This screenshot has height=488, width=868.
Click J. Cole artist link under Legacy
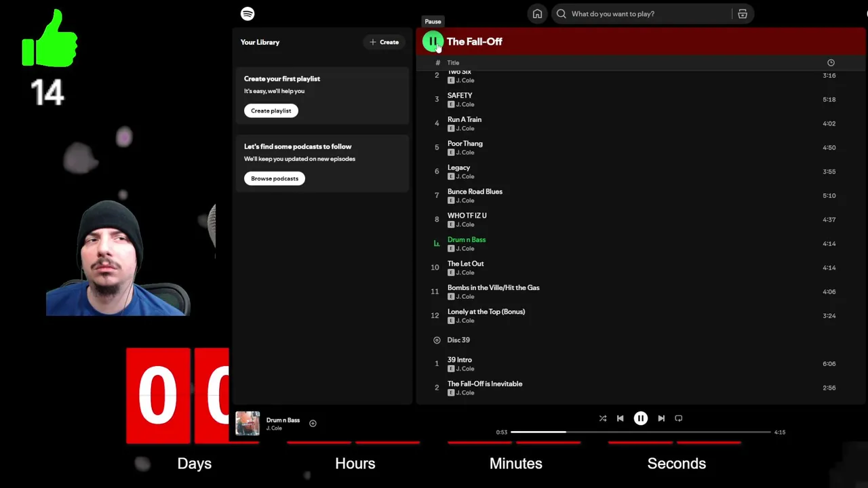coord(465,176)
